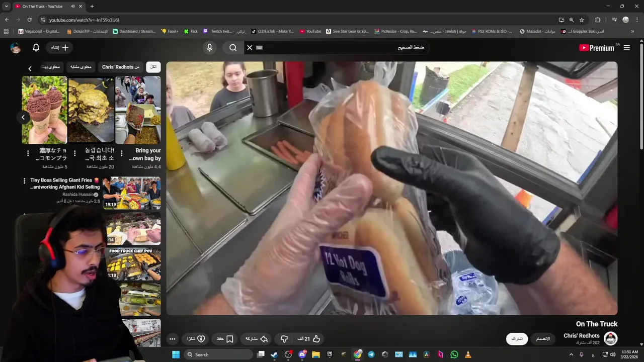
Task: Show hidden bookmarks with chevron
Action: tap(632, 31)
